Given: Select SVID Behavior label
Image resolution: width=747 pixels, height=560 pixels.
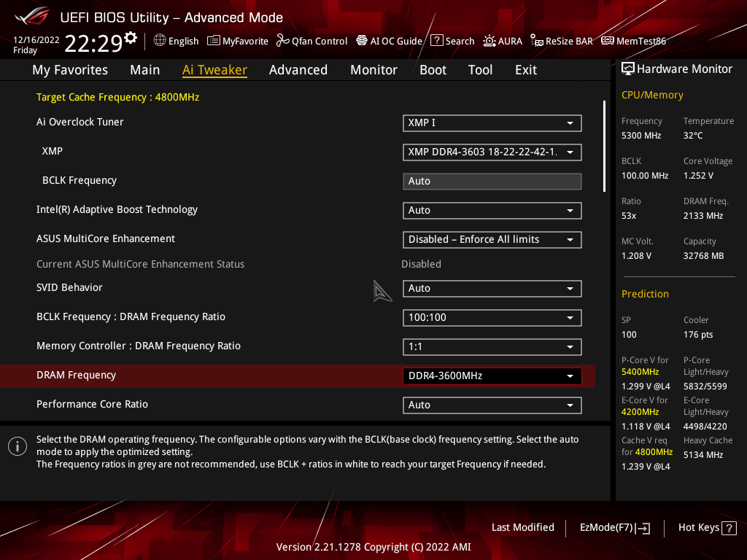Looking at the screenshot, I should [69, 287].
